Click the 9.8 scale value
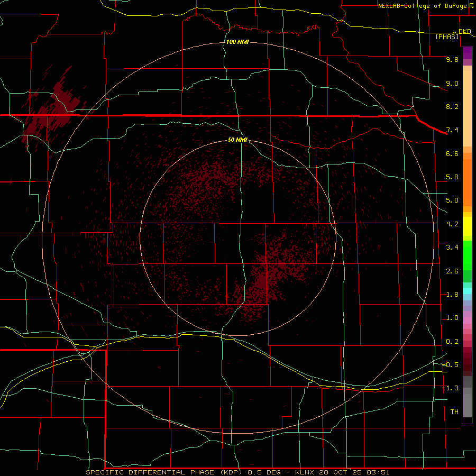Image resolution: width=476 pixels, height=476 pixels. point(452,59)
